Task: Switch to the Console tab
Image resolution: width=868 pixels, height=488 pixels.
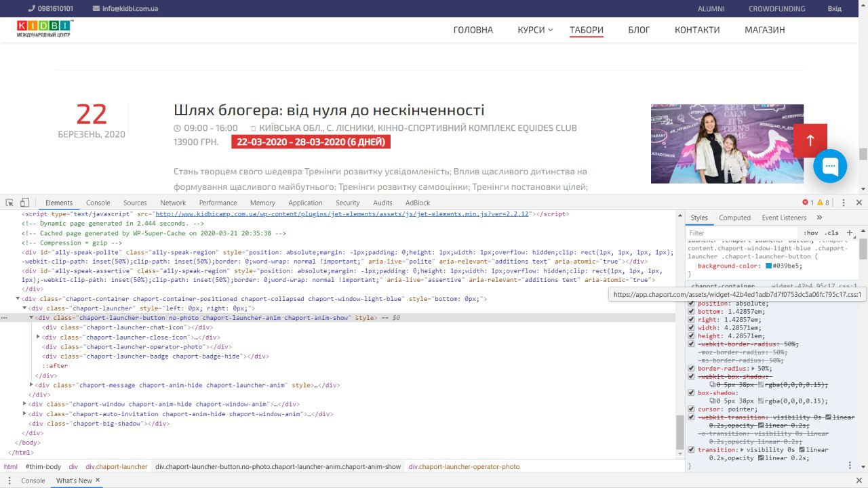Action: 98,203
